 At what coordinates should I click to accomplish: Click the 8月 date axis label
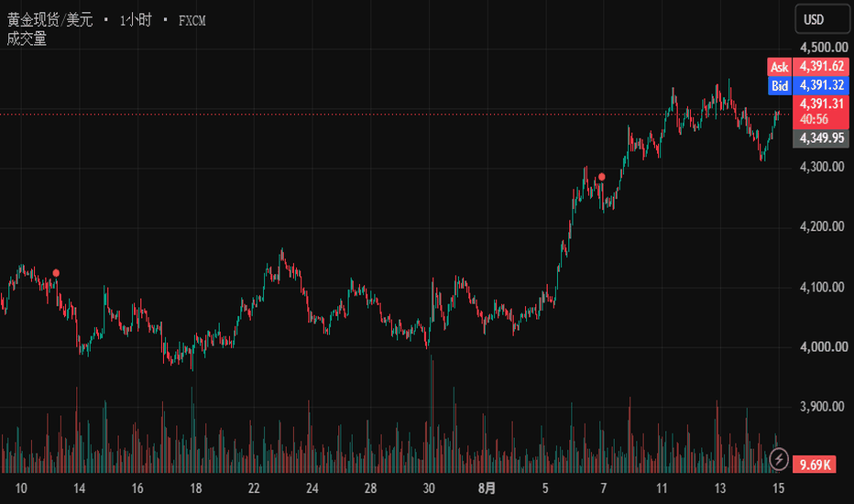(487, 488)
